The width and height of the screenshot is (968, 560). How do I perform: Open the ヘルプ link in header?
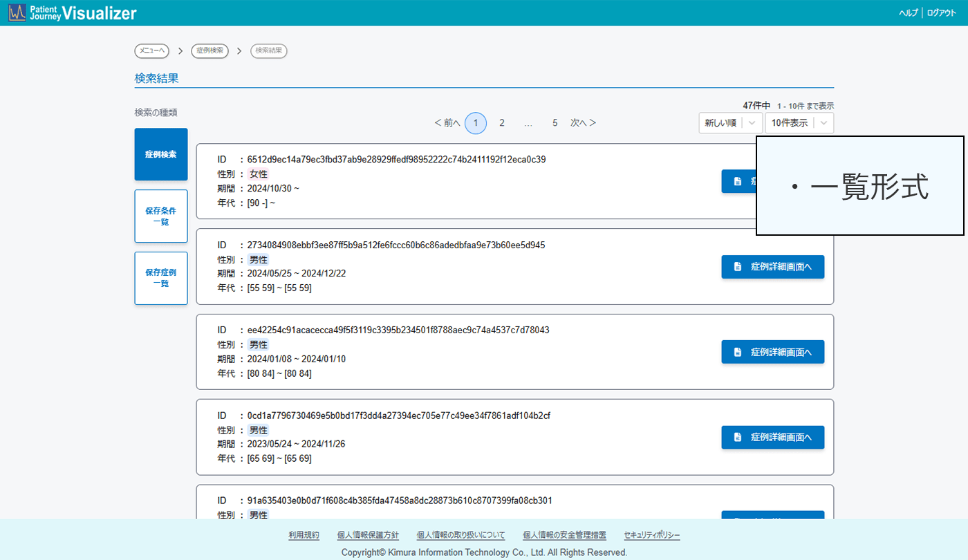click(x=908, y=13)
